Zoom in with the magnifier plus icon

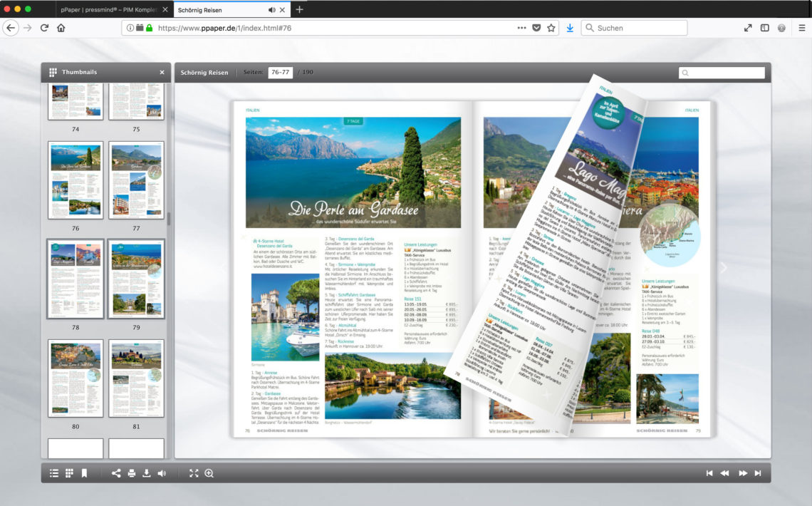pos(209,473)
